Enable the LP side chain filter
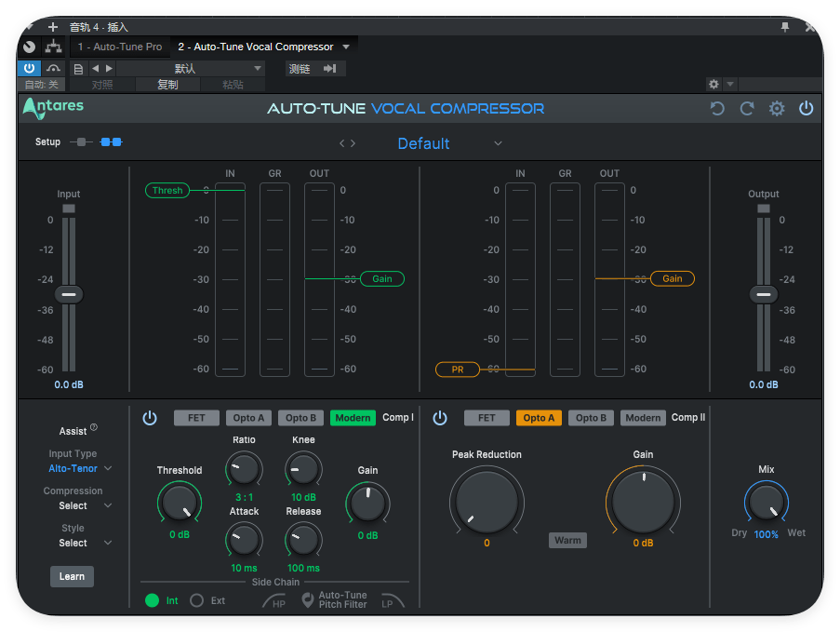This screenshot has height=632, width=840. (393, 601)
